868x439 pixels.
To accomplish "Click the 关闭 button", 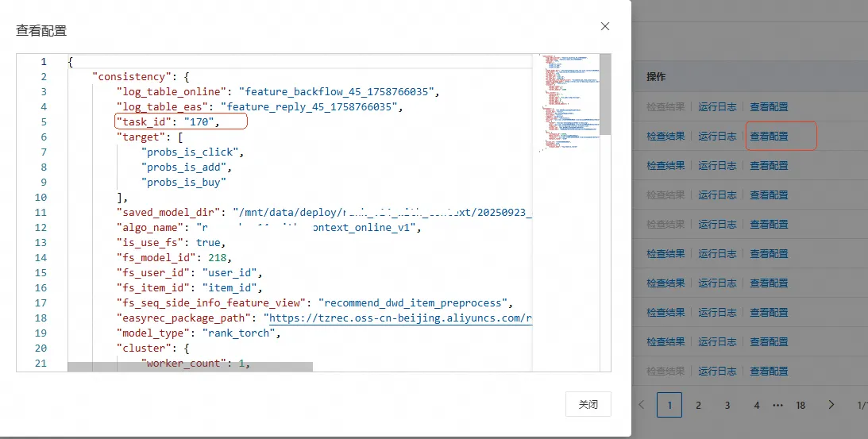I will tap(588, 404).
